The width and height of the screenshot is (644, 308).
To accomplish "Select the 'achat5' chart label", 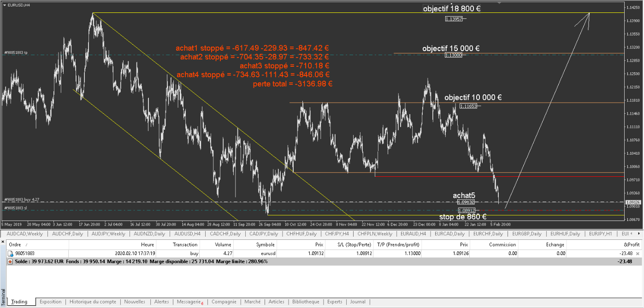I will [x=464, y=196].
